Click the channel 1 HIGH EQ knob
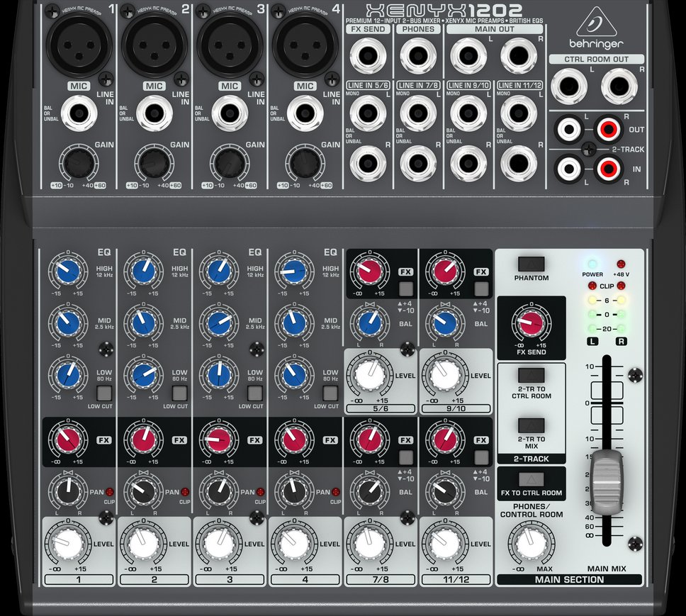686x616 pixels. (x=68, y=271)
